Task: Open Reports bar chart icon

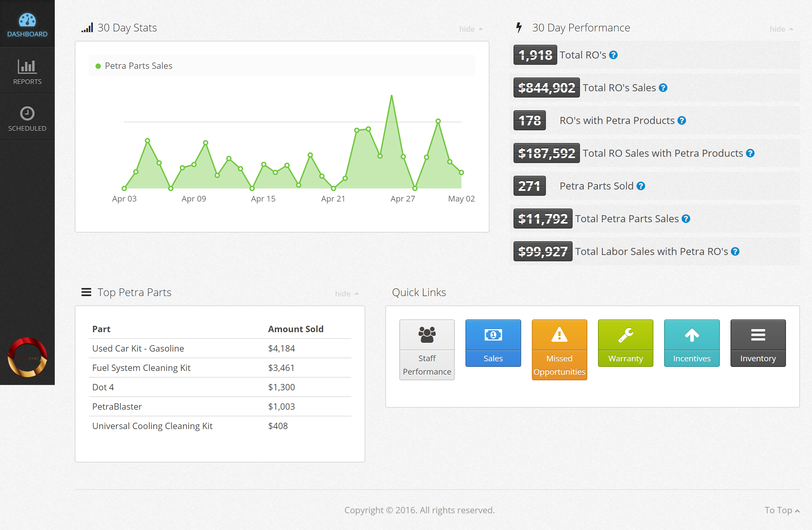Action: coord(27,66)
